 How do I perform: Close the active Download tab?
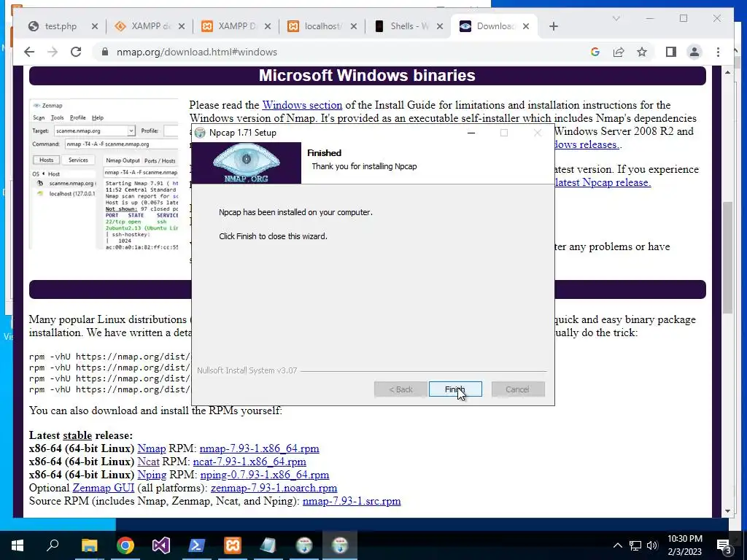coord(526,26)
